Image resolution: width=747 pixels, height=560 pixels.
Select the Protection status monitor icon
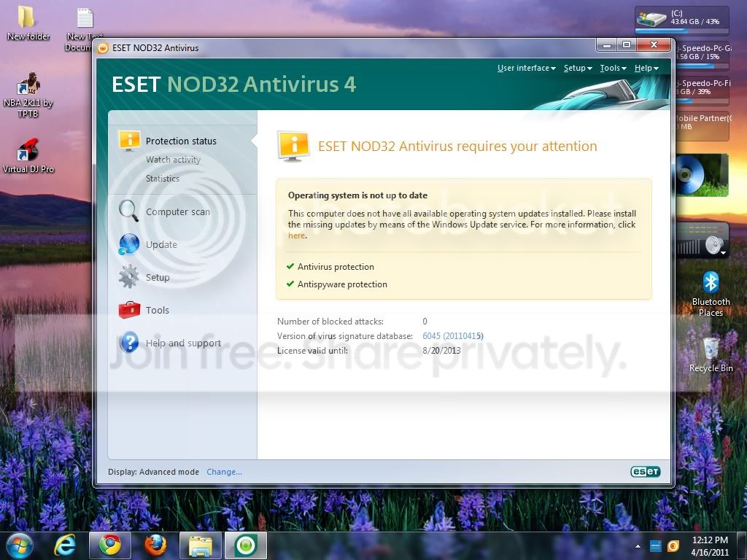click(x=129, y=141)
